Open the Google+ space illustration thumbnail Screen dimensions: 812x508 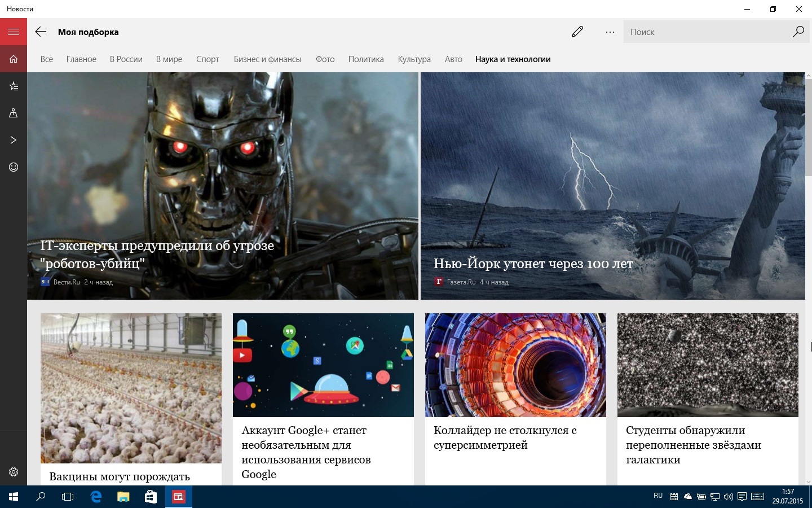pos(323,365)
